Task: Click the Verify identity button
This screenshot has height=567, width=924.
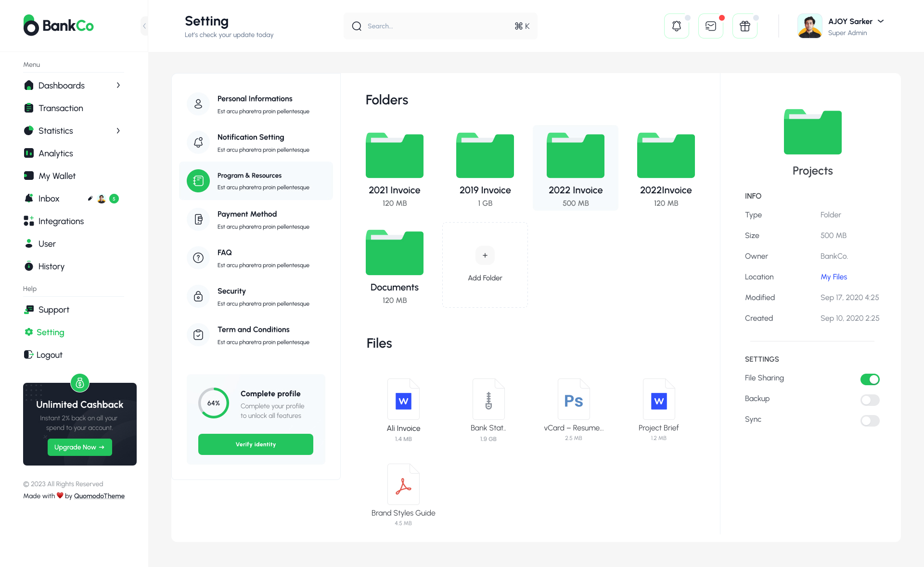Action: coord(256,444)
